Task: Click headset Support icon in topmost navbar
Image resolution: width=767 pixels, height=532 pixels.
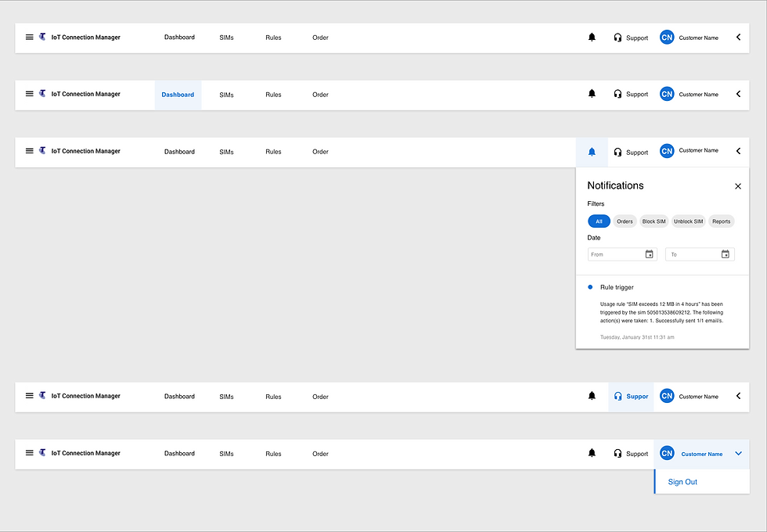Action: (x=618, y=38)
